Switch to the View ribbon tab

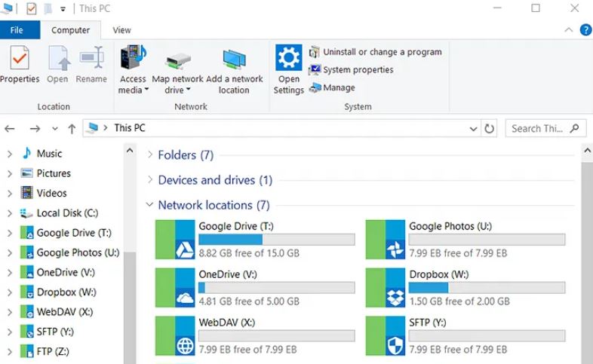click(121, 30)
